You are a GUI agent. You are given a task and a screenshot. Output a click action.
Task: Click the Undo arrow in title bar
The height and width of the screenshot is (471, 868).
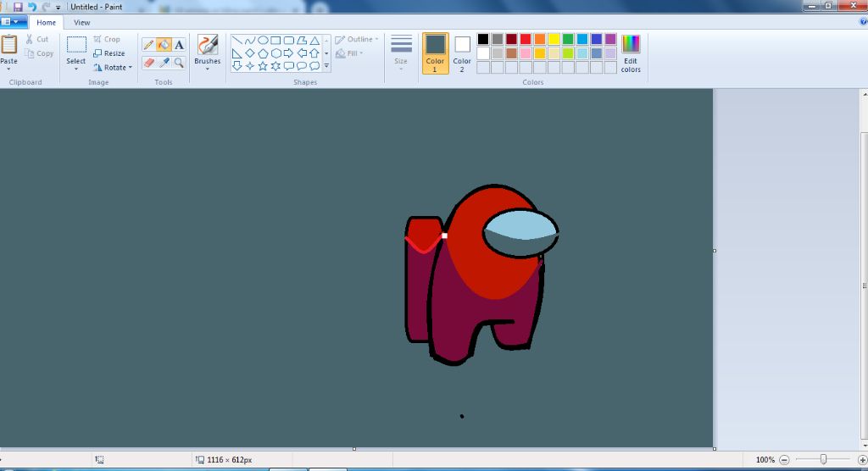(32, 7)
